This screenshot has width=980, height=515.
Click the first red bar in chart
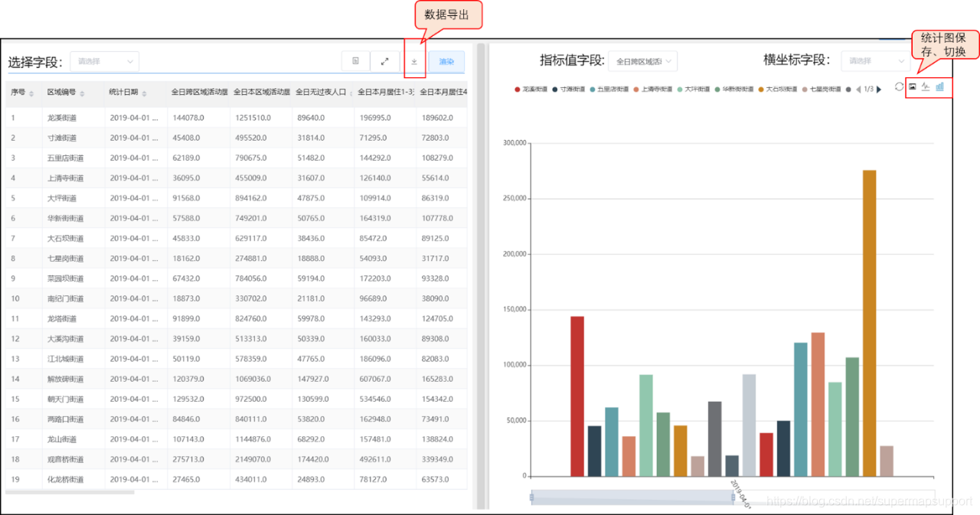click(577, 396)
